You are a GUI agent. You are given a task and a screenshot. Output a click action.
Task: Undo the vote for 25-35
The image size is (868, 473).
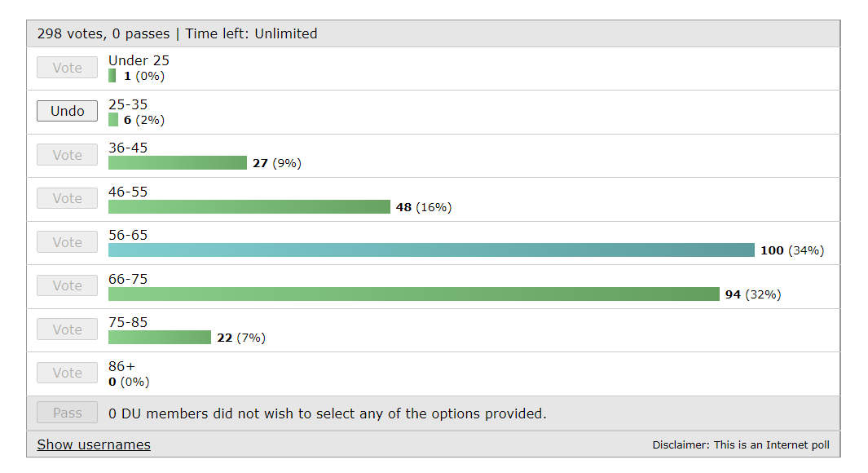pyautogui.click(x=67, y=111)
